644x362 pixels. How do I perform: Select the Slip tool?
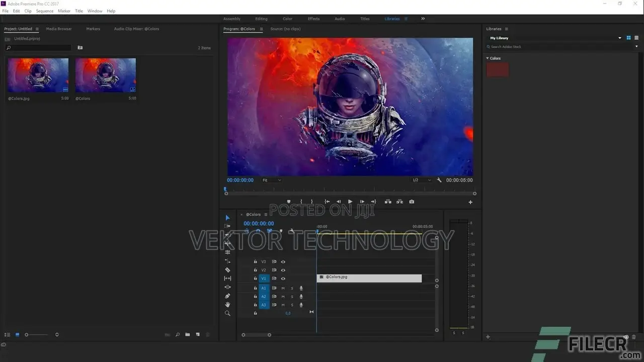point(227,278)
